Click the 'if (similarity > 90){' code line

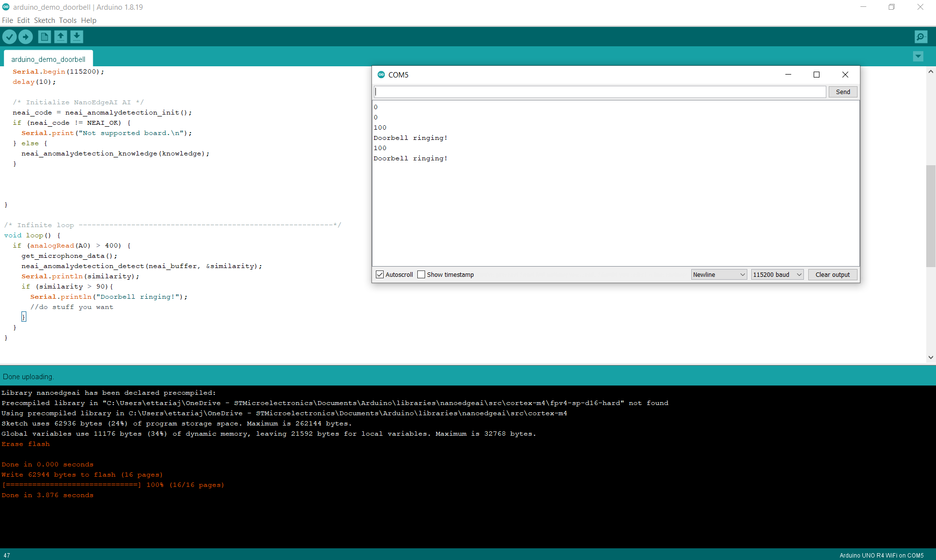point(67,287)
